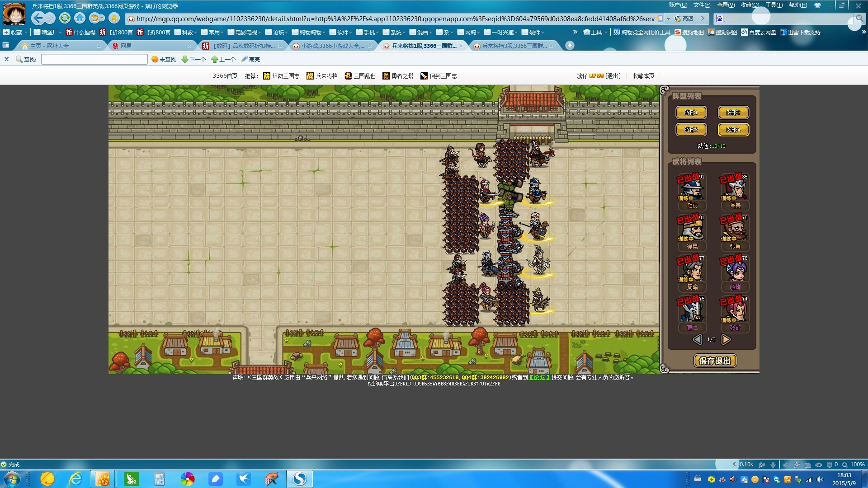Click the 退出 logout link

(x=613, y=76)
